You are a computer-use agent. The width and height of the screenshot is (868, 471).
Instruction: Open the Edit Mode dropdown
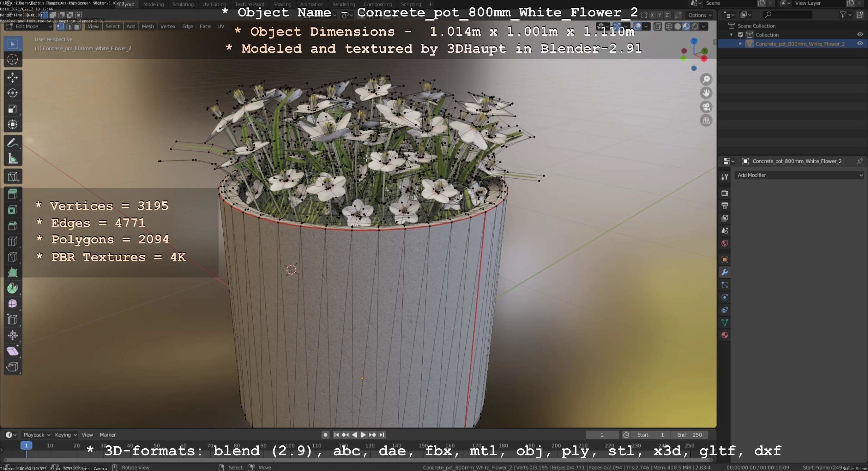29,27
